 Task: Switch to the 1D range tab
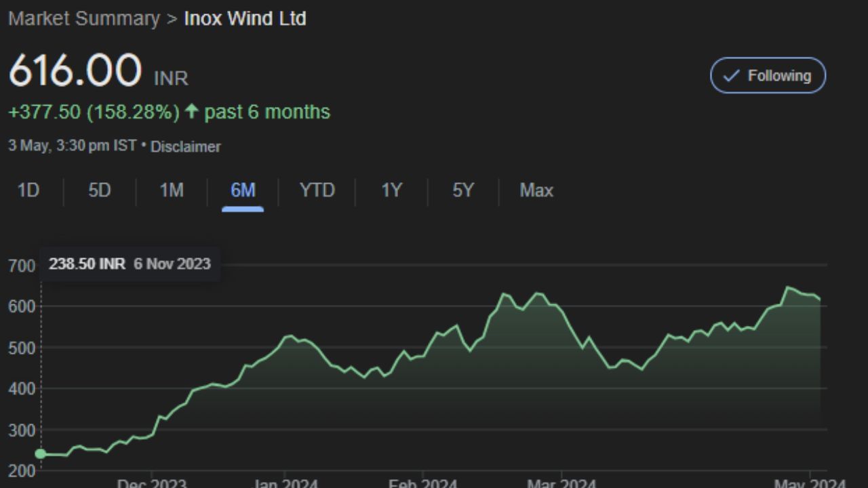28,190
